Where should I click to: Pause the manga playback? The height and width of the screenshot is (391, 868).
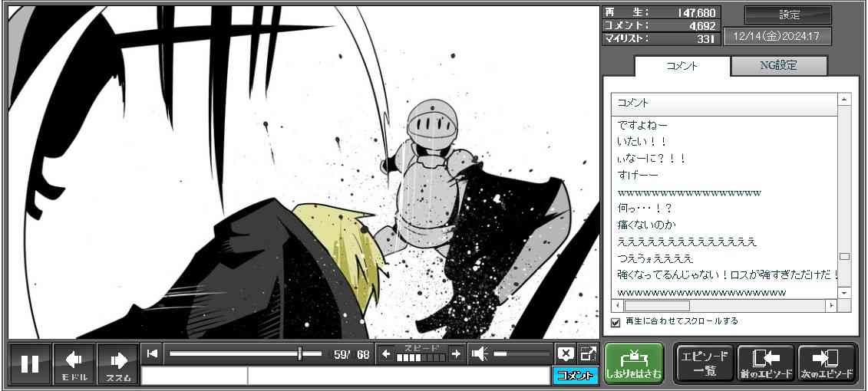click(30, 363)
